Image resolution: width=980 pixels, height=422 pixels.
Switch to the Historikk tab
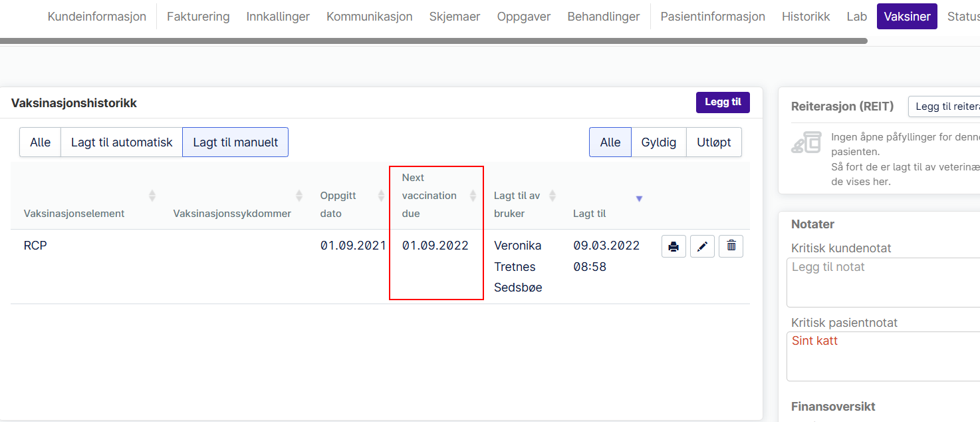pyautogui.click(x=806, y=17)
